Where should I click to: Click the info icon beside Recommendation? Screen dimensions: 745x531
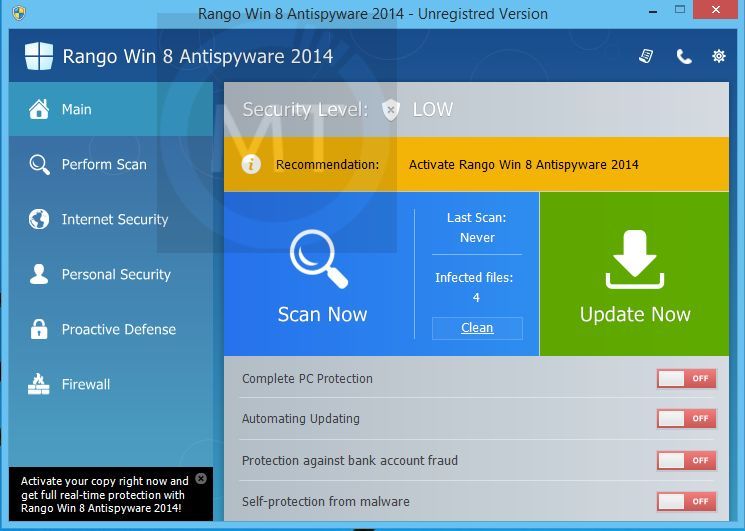pyautogui.click(x=251, y=164)
